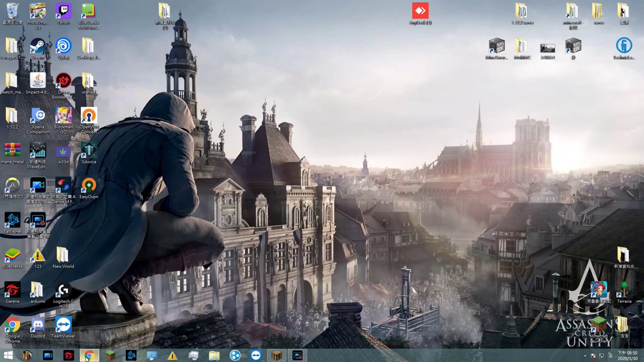Open TeamViewer from the taskbar
Screen dimensions: 644x362
coord(256,355)
